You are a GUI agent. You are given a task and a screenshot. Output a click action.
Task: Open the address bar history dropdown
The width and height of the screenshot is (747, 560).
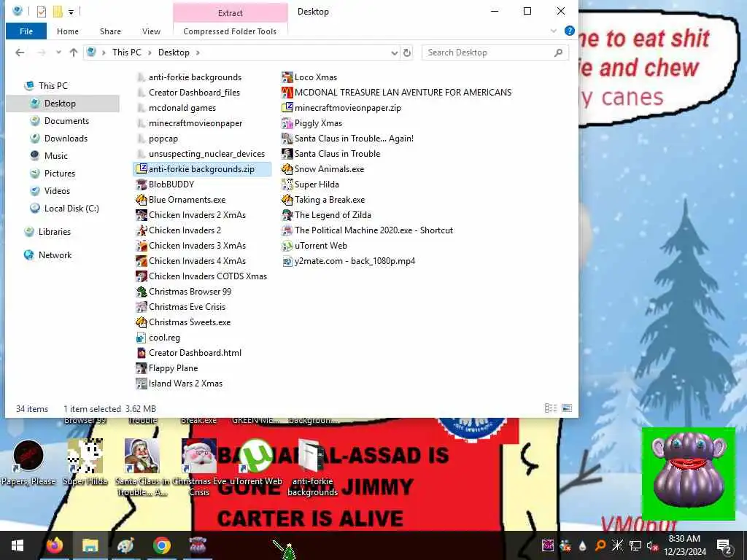(x=394, y=52)
